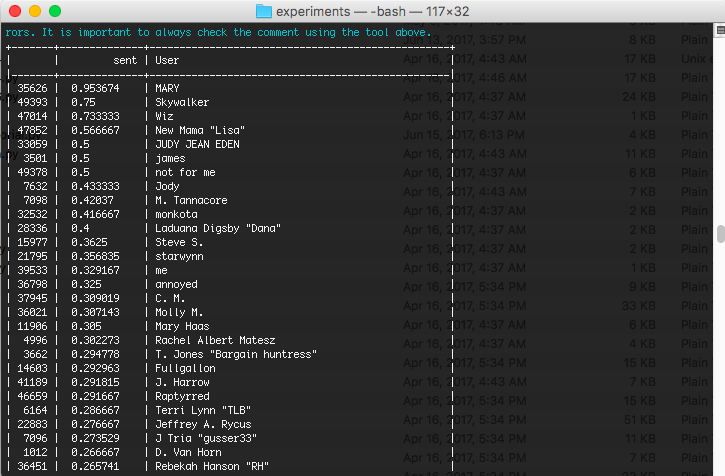This screenshot has width=725, height=476.
Task: Click the user name 'Jeffrey A. Rycus'
Action: pos(203,424)
